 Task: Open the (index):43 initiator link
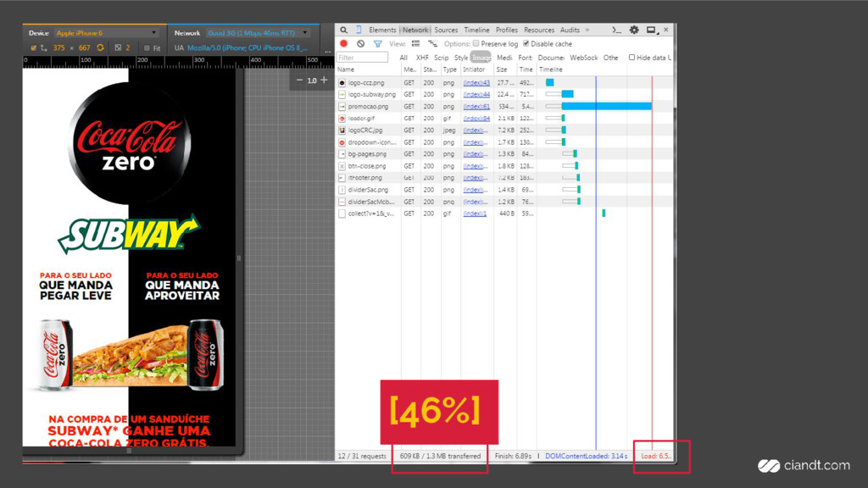tap(476, 82)
